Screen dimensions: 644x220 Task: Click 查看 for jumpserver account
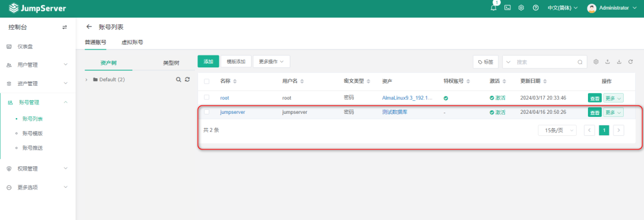[x=595, y=113]
